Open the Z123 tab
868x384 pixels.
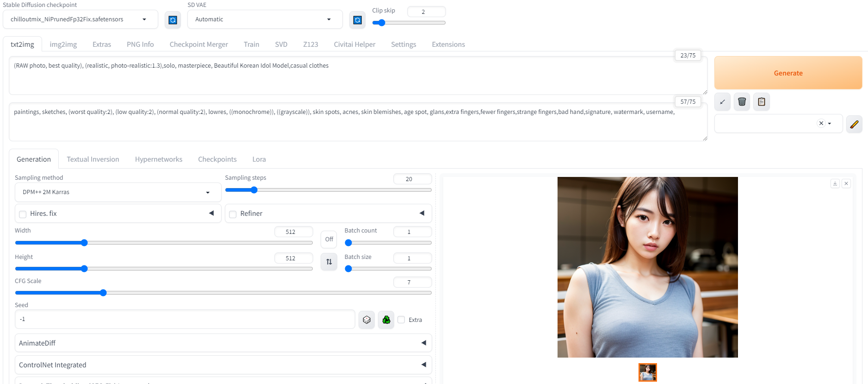[310, 44]
